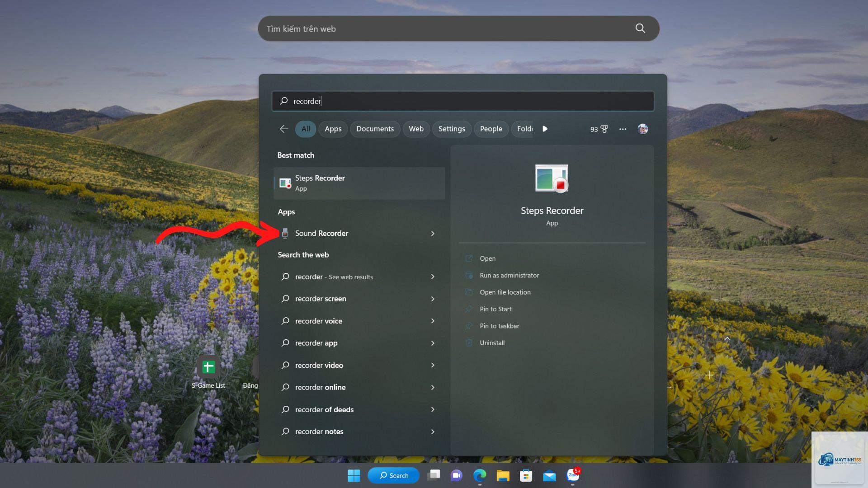The image size is (868, 488).
Task: Select 'recorder voice' web suggestion
Action: point(318,321)
